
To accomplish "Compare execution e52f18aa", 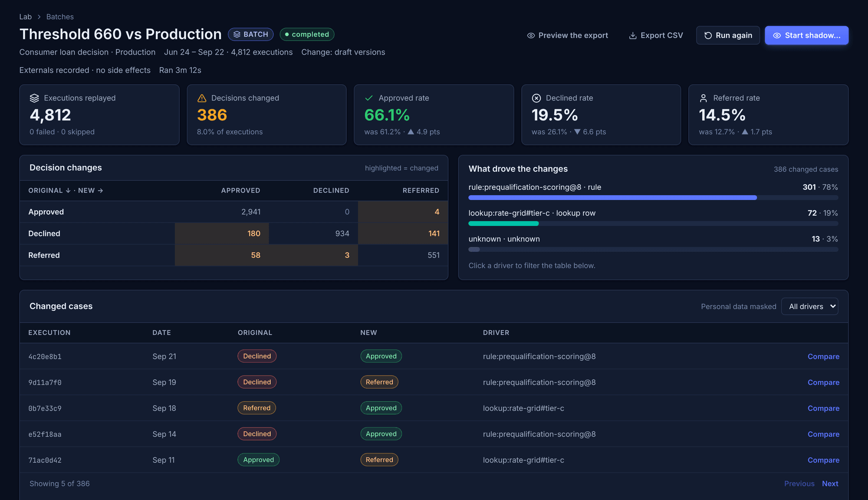I will pyautogui.click(x=823, y=434).
